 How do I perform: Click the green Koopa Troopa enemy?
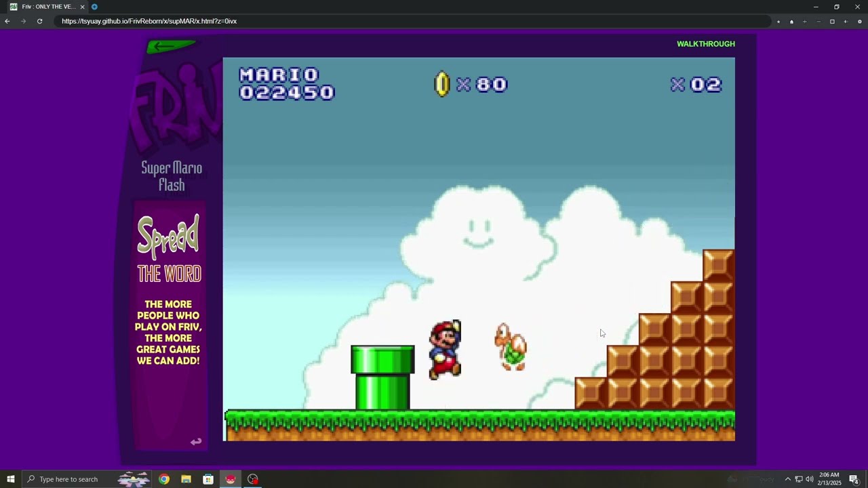[511, 347]
